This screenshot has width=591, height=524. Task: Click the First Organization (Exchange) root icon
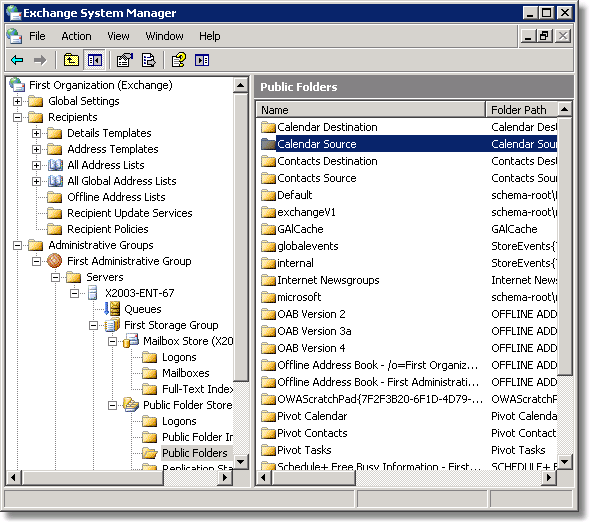pyautogui.click(x=17, y=84)
